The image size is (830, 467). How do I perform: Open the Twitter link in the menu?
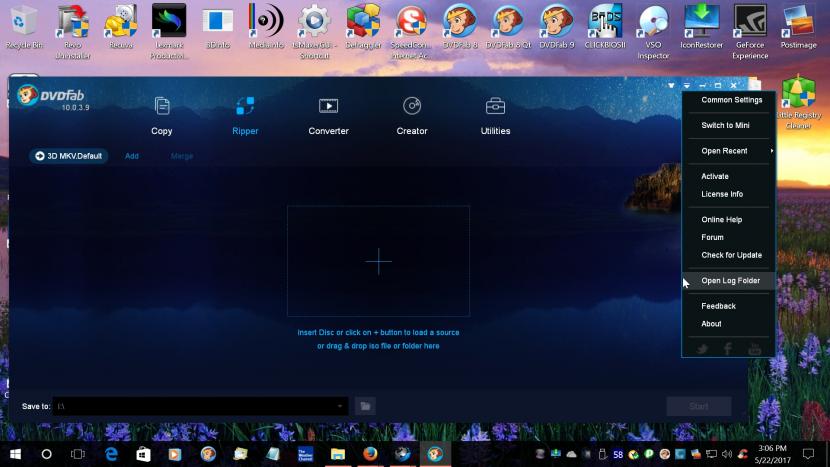(x=702, y=349)
